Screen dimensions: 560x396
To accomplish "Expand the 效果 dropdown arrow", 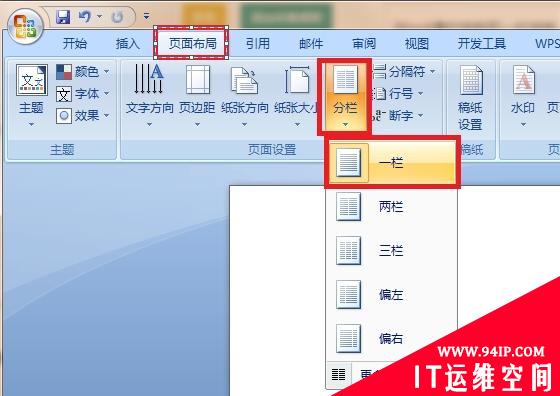I will (106, 116).
